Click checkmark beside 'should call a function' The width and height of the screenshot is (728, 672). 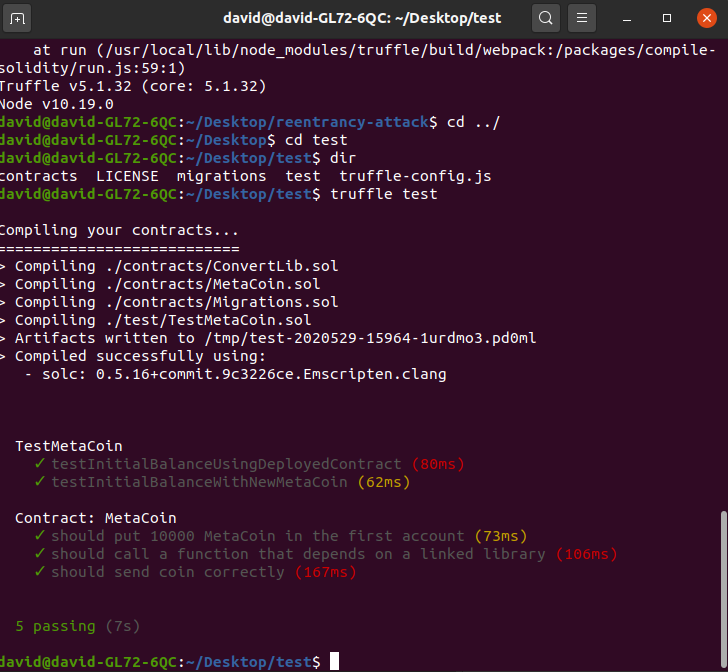(39, 554)
